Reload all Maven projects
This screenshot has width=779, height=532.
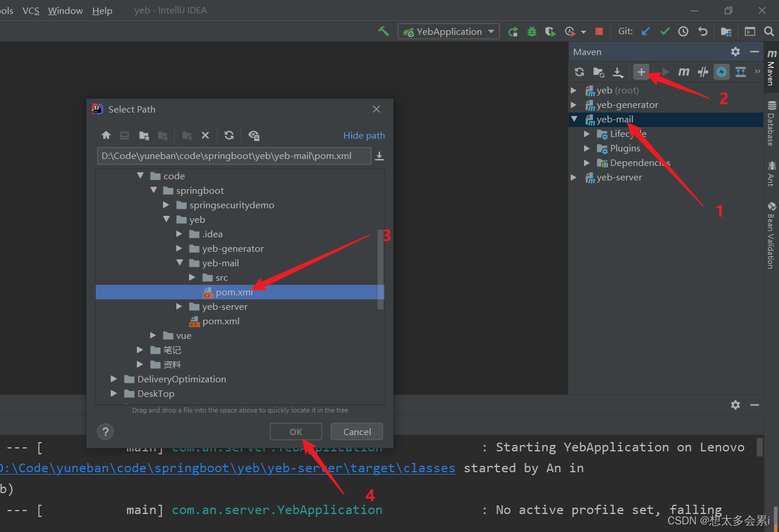(x=579, y=72)
